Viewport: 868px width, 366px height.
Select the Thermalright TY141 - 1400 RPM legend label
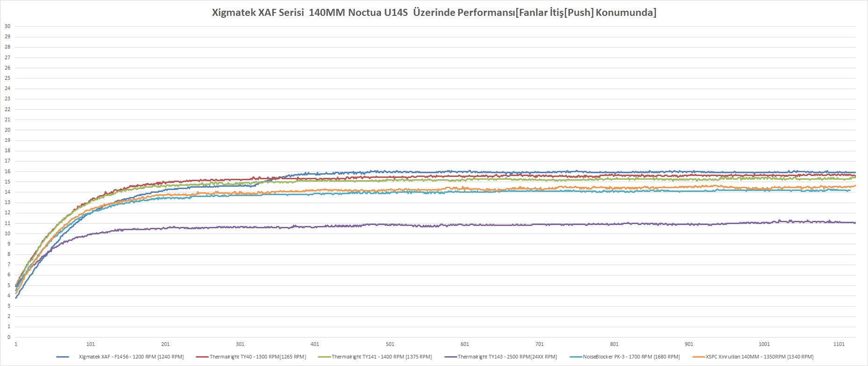(x=382, y=357)
